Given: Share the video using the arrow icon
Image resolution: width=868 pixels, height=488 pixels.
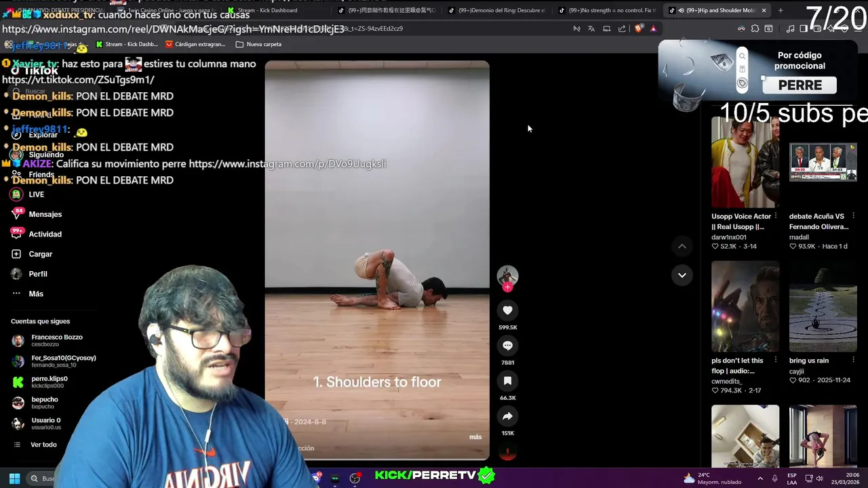Looking at the screenshot, I should click(507, 416).
